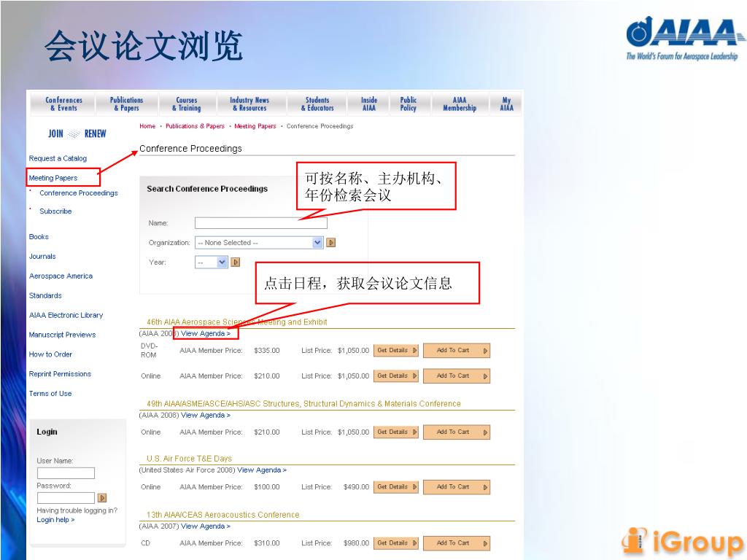Click the Login help link
This screenshot has width=747, height=560.
click(x=55, y=519)
